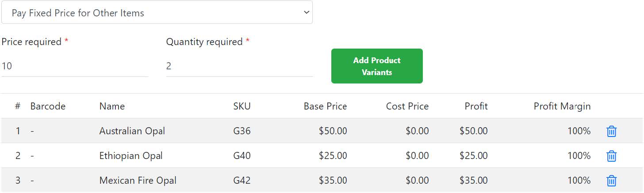Select the Ethiopian Opal product name
The image size is (644, 193).
(131, 156)
